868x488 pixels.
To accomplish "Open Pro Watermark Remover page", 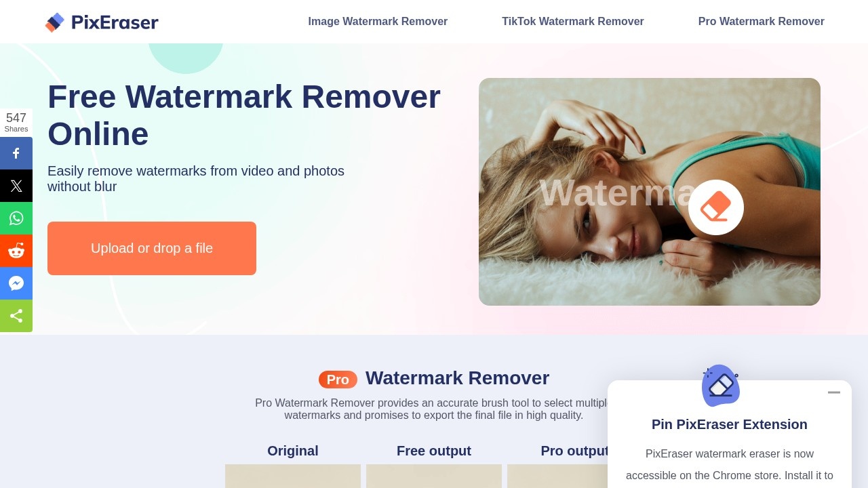I will pos(762,22).
